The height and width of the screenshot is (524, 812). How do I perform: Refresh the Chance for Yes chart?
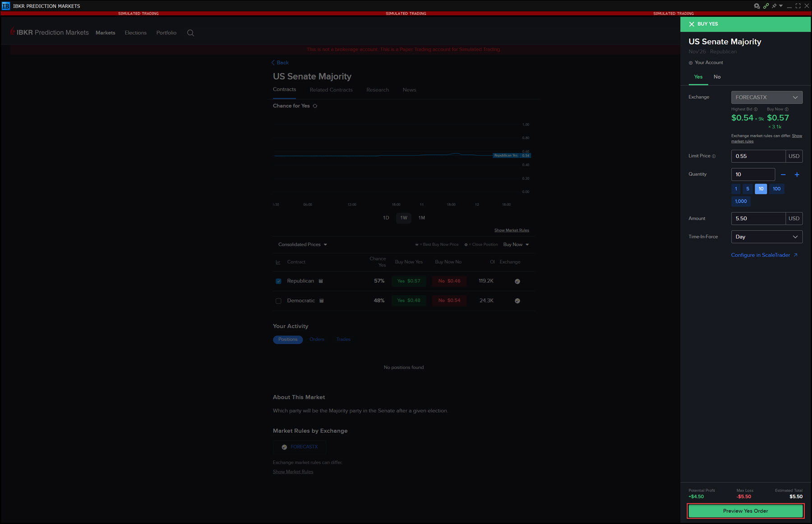[315, 106]
